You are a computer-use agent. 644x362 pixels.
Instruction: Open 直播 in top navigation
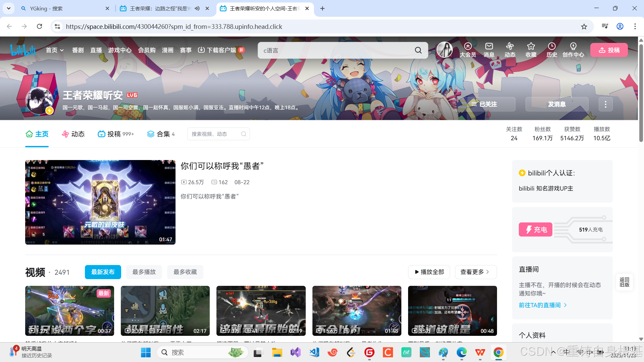pos(96,50)
